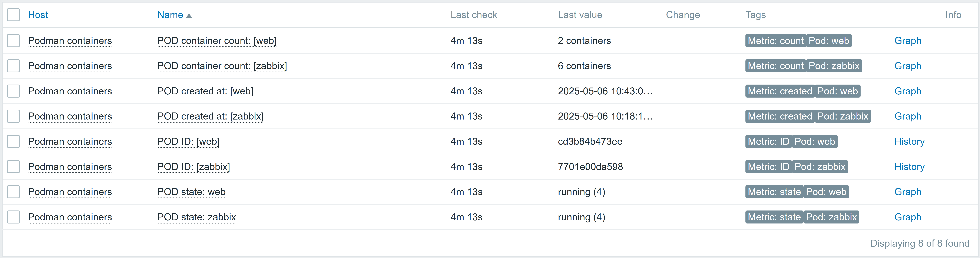Open item POD created at: [web]
The image size is (980, 258).
coord(205,91)
